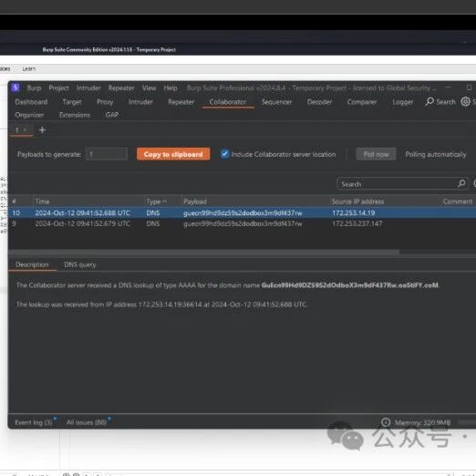Click the Burp Suite logo icon
This screenshot has height=476, width=476.
tap(16, 88)
